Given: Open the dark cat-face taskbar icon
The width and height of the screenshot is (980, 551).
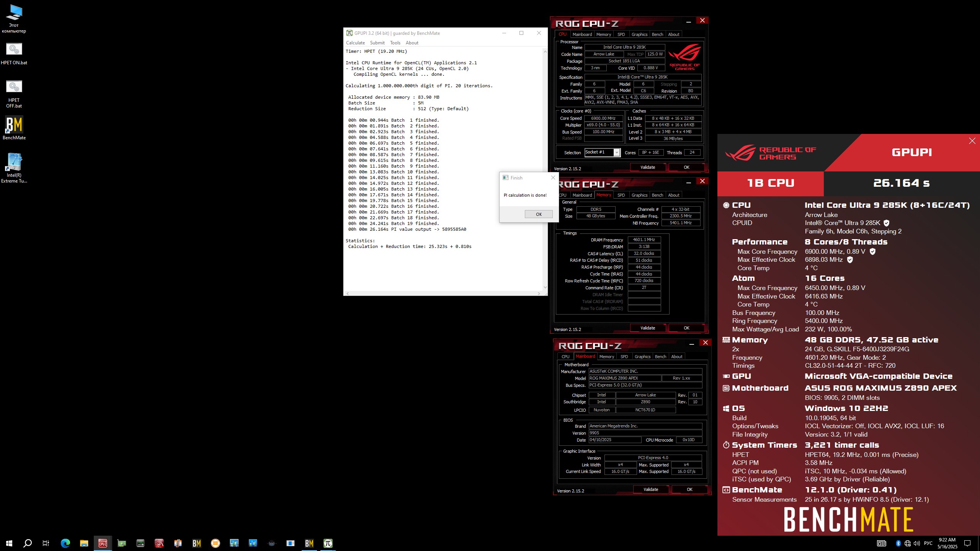Looking at the screenshot, I should coord(272,543).
